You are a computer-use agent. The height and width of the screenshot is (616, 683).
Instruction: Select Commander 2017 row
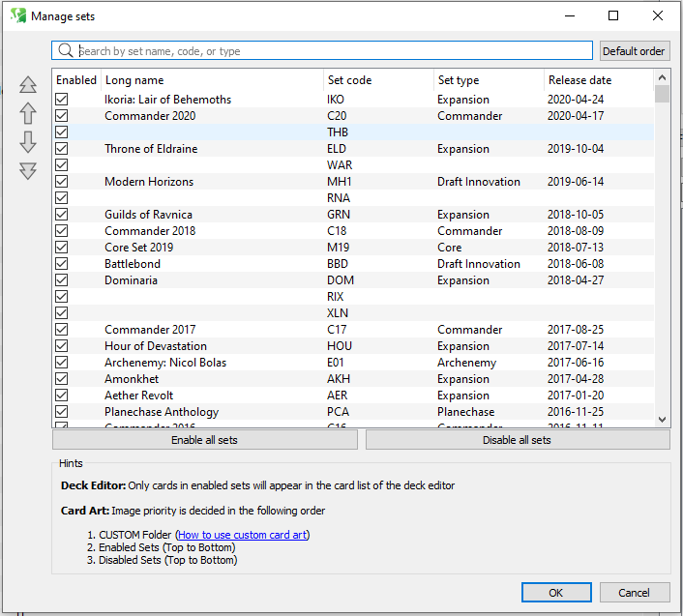353,330
